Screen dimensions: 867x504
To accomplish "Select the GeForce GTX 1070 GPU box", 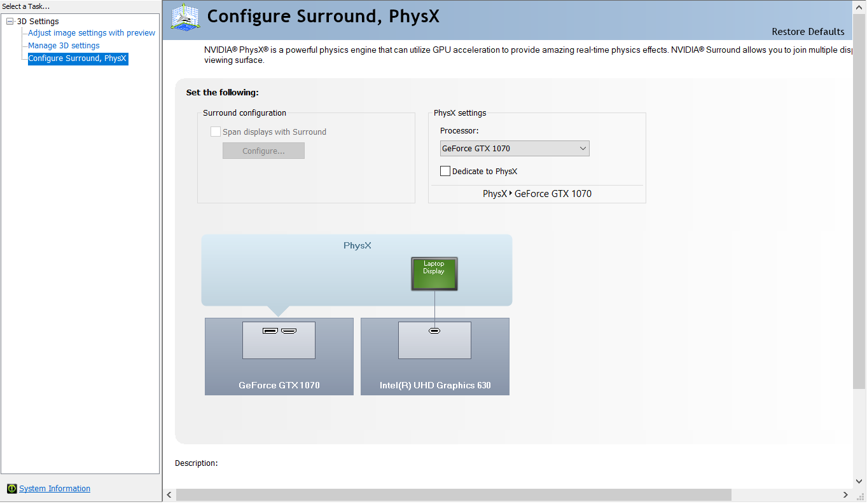I will point(279,357).
